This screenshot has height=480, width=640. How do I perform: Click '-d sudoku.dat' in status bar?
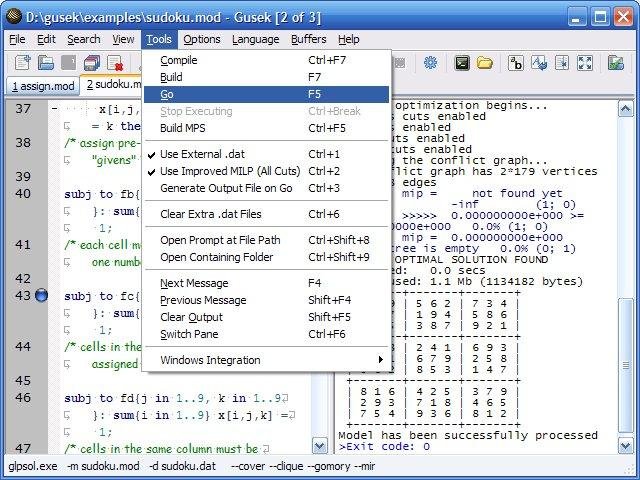[182, 466]
